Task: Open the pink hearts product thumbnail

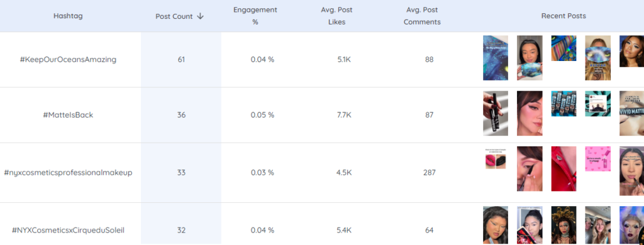Action: pyautogui.click(x=597, y=159)
